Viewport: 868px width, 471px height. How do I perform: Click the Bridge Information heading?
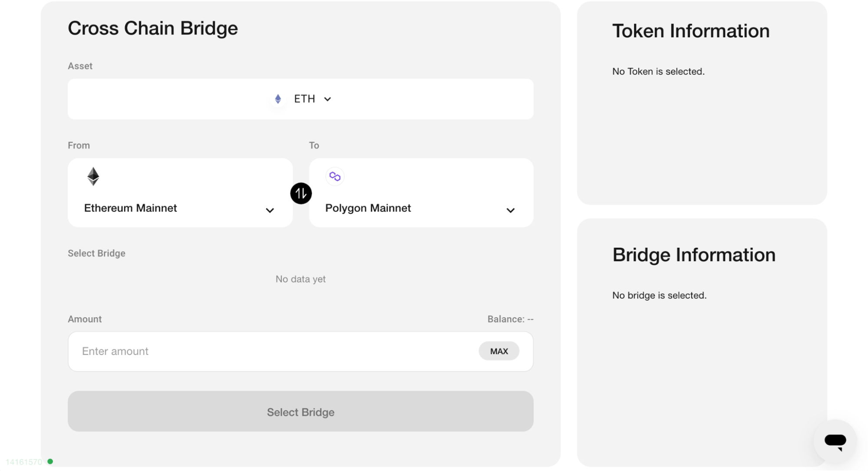693,255
